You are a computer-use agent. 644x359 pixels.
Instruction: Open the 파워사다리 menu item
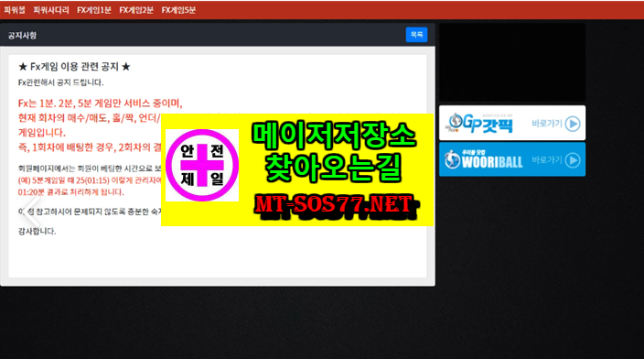coord(51,10)
